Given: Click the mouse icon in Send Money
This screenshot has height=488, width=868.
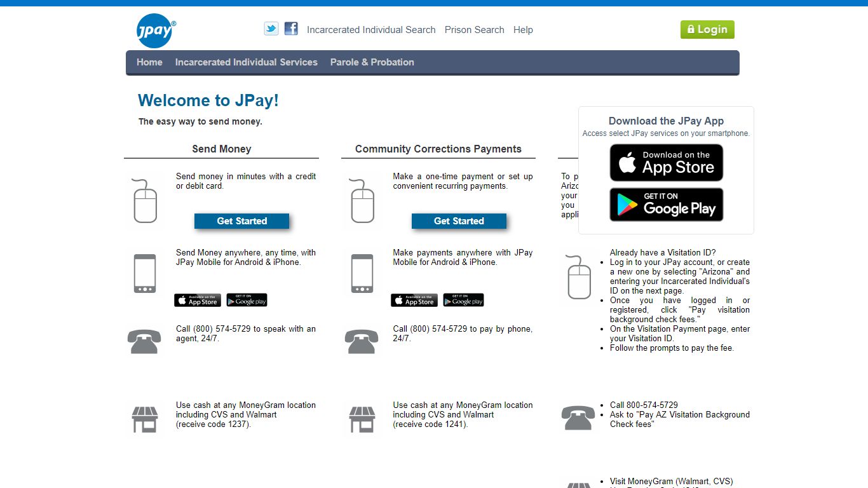Looking at the screenshot, I should coord(145,201).
